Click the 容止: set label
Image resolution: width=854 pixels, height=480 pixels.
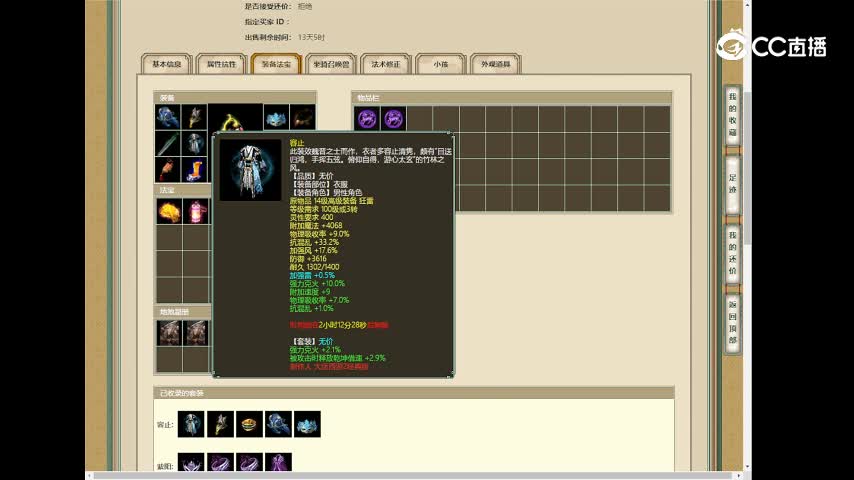pyautogui.click(x=165, y=425)
